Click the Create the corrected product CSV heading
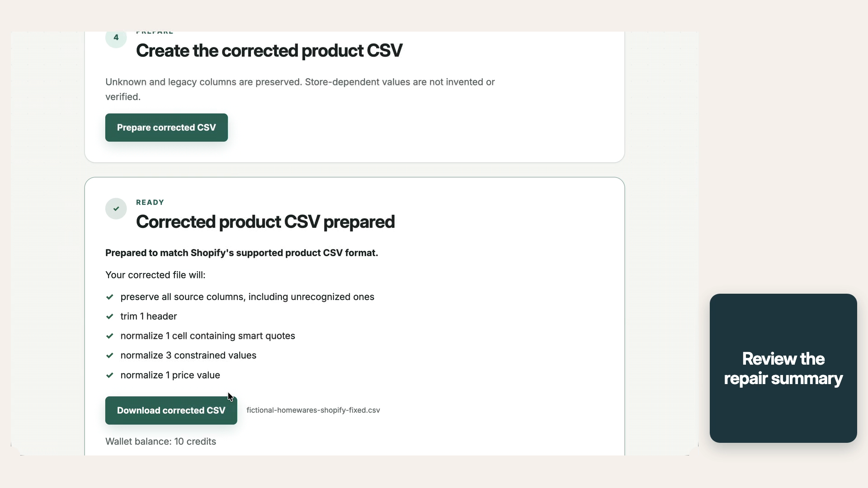Screen dimensions: 868x488 pyautogui.click(x=269, y=51)
